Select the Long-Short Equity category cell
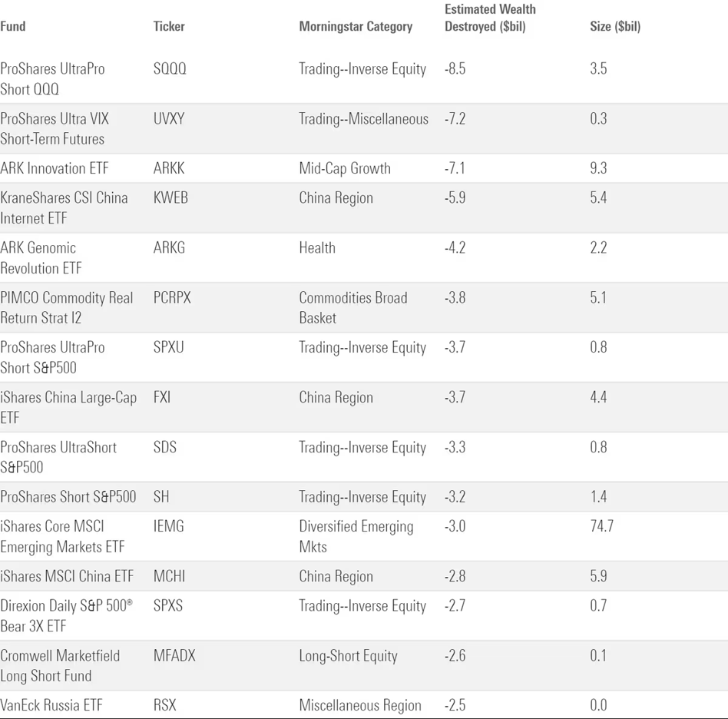Screen dimensions: 728x719 (x=348, y=655)
